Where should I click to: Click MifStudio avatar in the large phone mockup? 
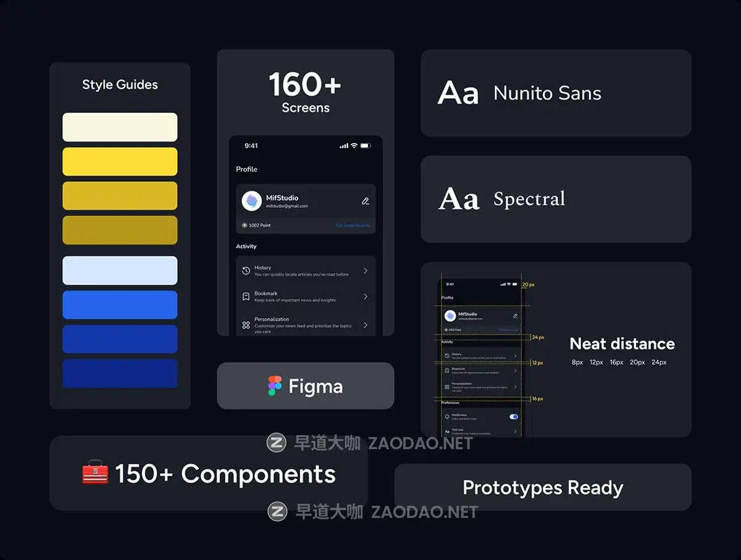click(x=252, y=201)
